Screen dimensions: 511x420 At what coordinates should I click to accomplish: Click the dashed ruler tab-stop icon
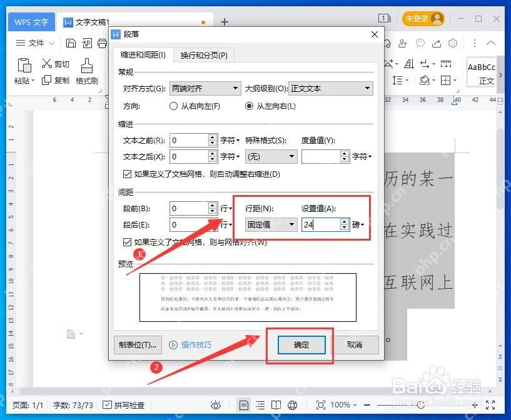(x=446, y=64)
